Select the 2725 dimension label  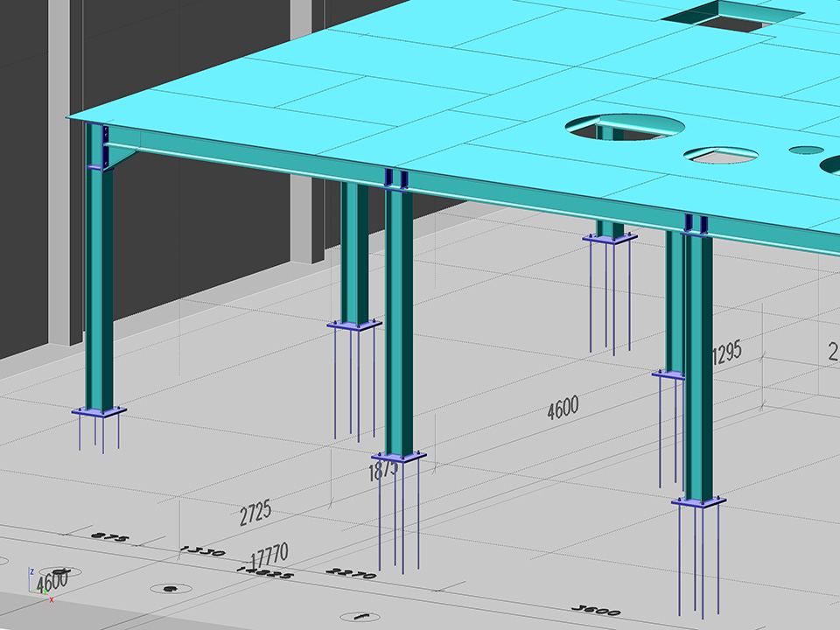point(255,512)
